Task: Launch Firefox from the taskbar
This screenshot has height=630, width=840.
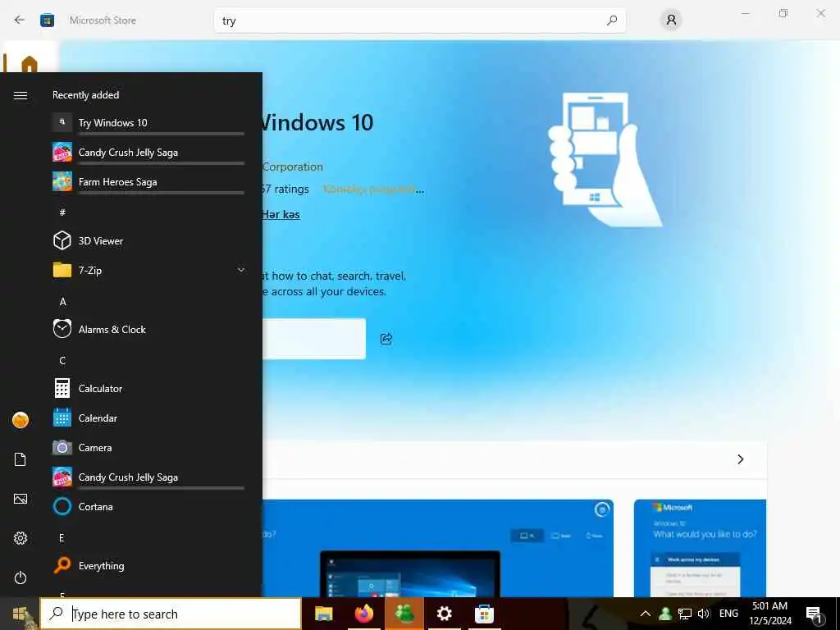Action: [363, 614]
